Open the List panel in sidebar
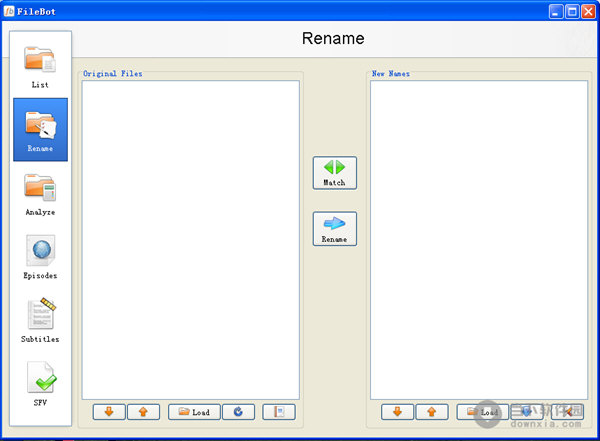Screen dimensions: 600x441 (x=40, y=66)
